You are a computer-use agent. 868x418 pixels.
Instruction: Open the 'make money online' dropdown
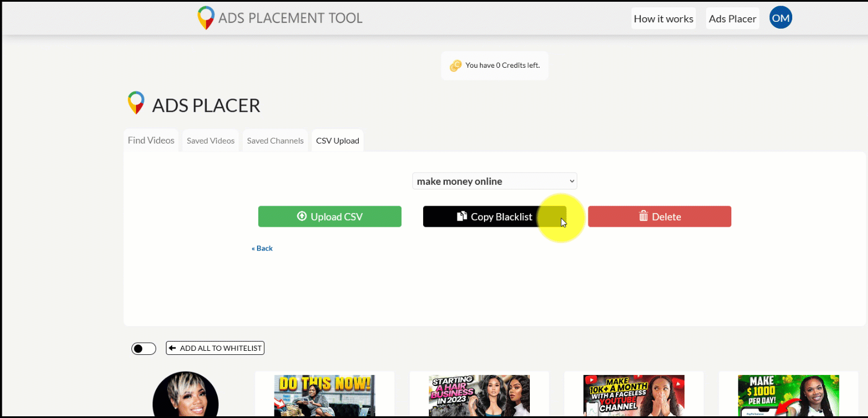coord(494,181)
